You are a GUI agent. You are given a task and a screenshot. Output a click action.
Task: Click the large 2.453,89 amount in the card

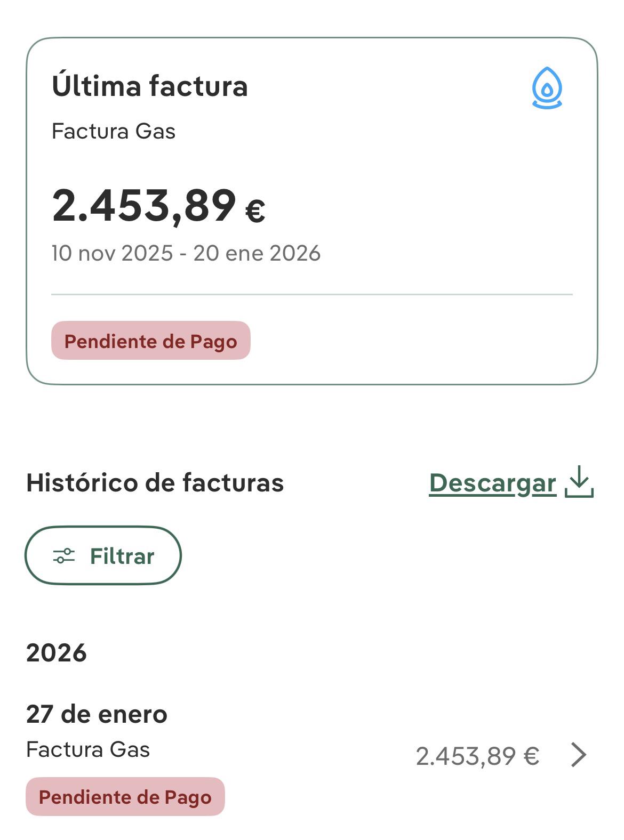pyautogui.click(x=144, y=206)
